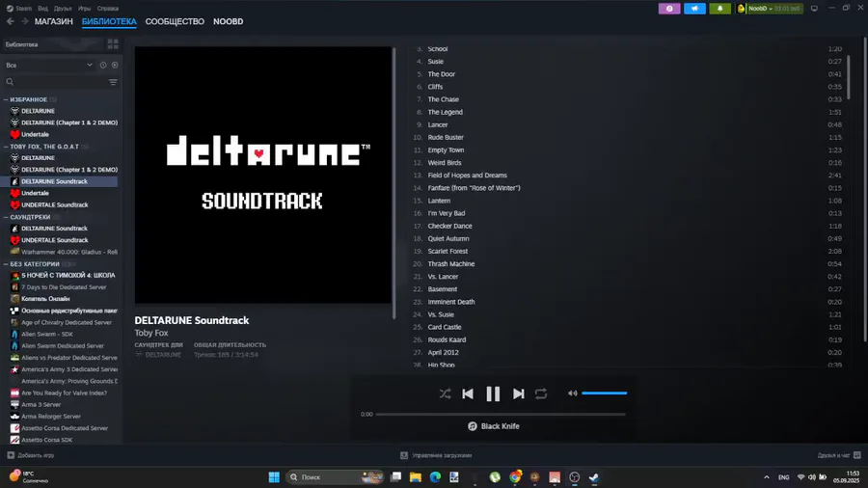Collapse the TOBY FOX, THE G.O.A.T category

pos(6,147)
